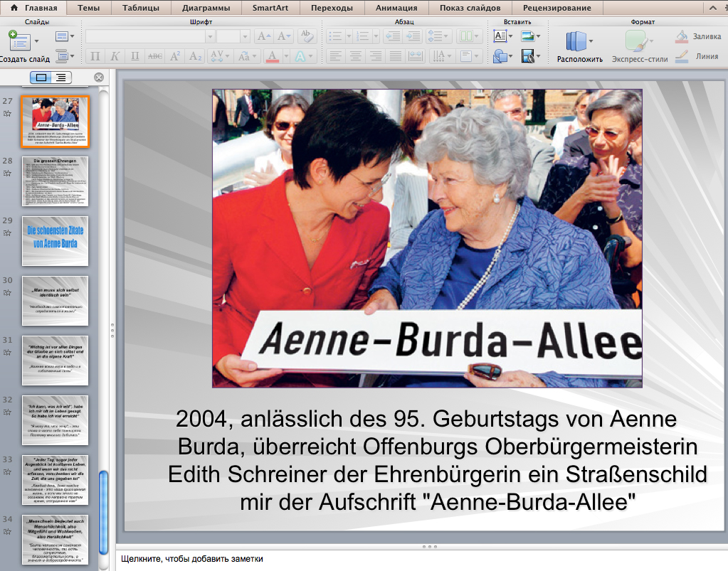Click the text columns icon
The height and width of the screenshot is (571, 728).
coord(469,36)
